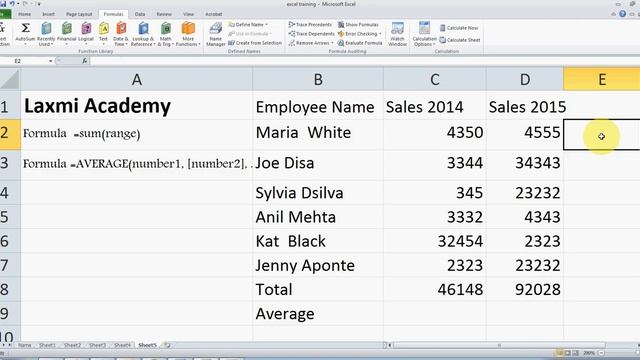The height and width of the screenshot is (360, 640).
Task: Click the 200% zoom level in status bar
Action: (589, 353)
